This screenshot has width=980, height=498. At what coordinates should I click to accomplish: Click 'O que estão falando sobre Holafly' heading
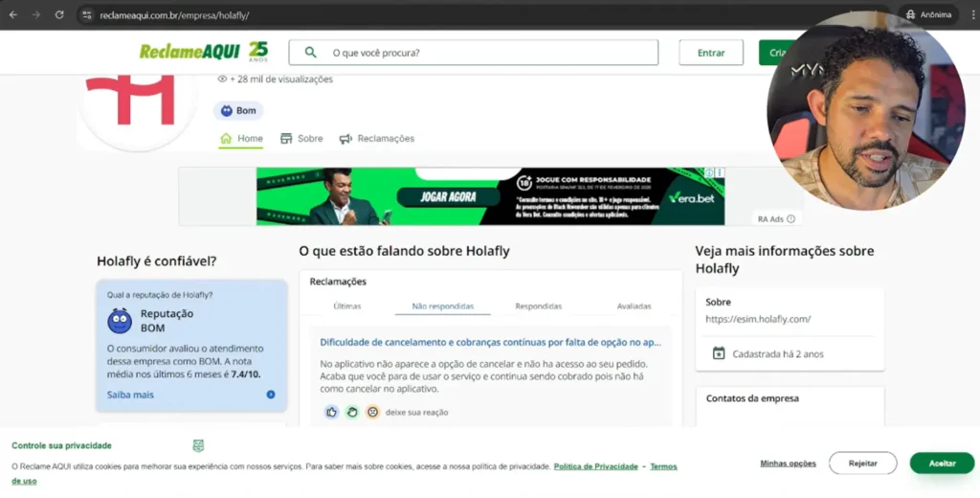[x=404, y=251]
